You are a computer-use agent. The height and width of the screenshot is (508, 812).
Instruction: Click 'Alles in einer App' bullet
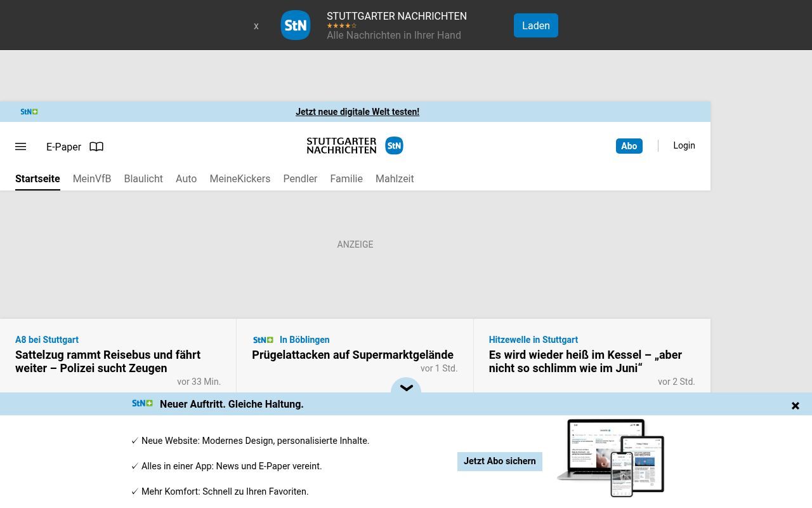coord(232,466)
